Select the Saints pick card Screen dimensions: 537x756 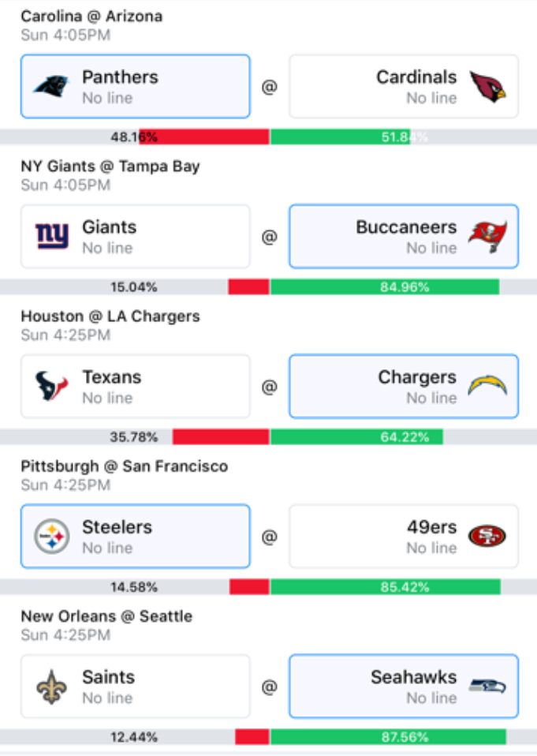click(136, 686)
